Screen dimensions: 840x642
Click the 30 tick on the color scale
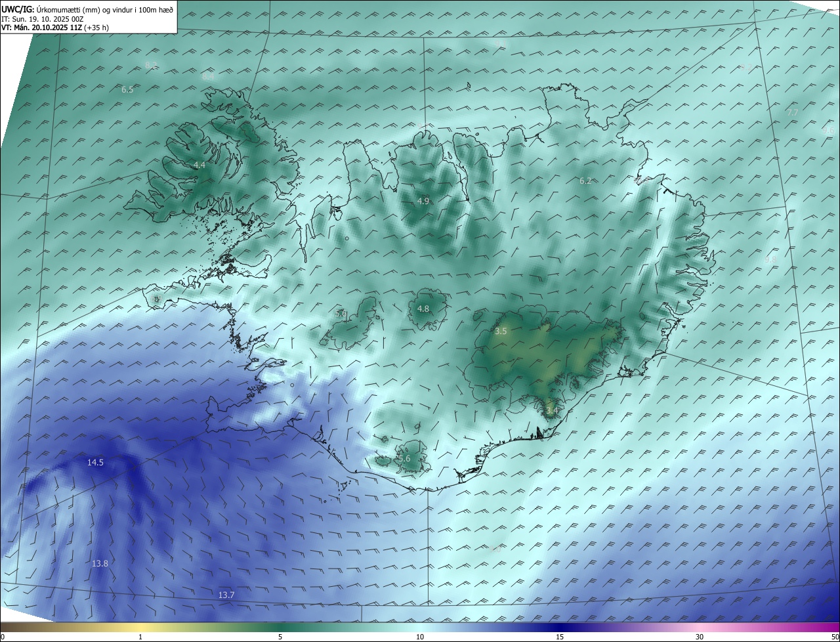(700, 637)
